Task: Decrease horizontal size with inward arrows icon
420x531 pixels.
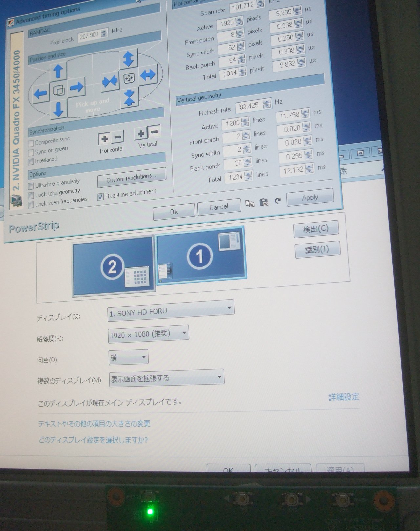Action: 110,81
